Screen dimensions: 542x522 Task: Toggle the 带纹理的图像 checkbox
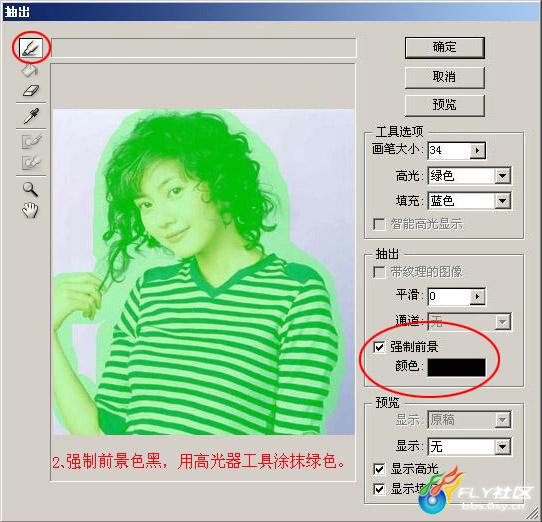click(x=380, y=272)
